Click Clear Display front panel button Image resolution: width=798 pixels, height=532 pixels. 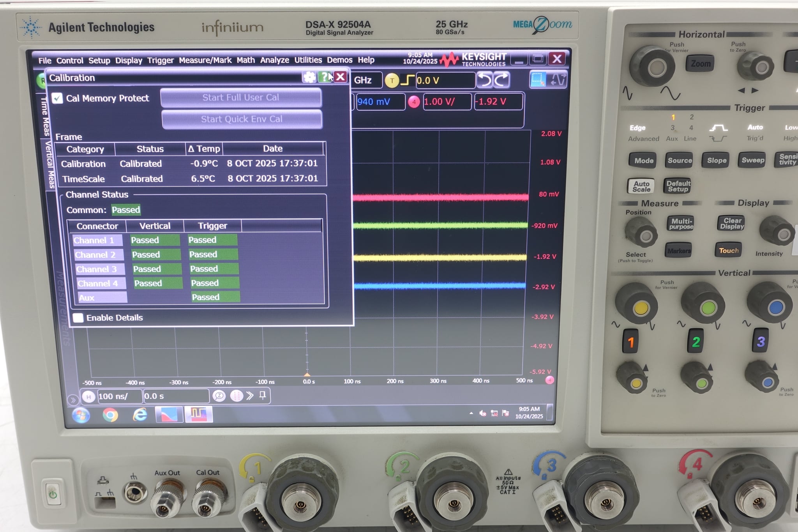(x=732, y=223)
